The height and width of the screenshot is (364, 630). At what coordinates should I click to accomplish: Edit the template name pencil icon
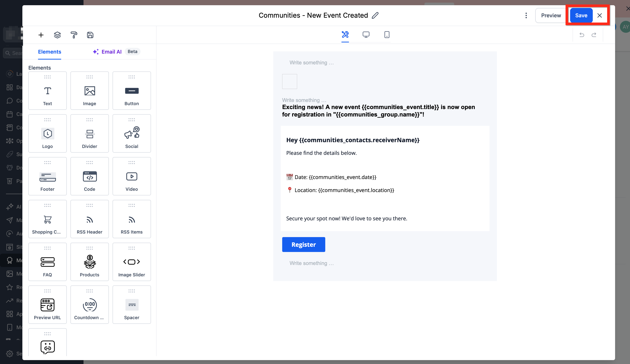point(375,15)
